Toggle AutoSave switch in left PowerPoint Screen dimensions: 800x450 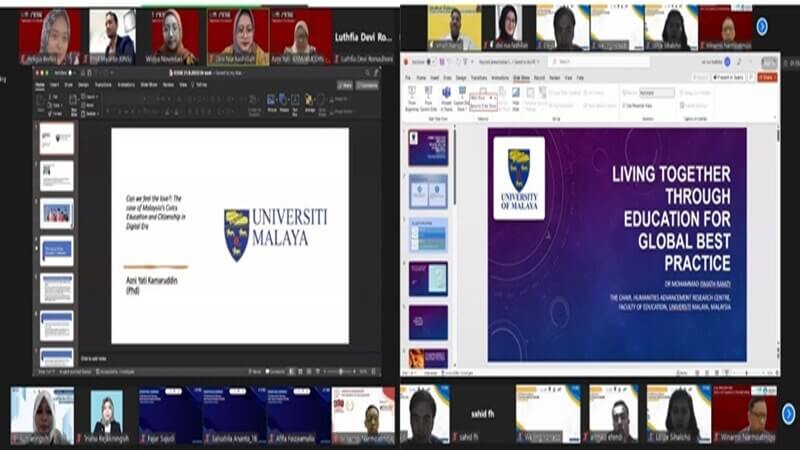click(70, 72)
